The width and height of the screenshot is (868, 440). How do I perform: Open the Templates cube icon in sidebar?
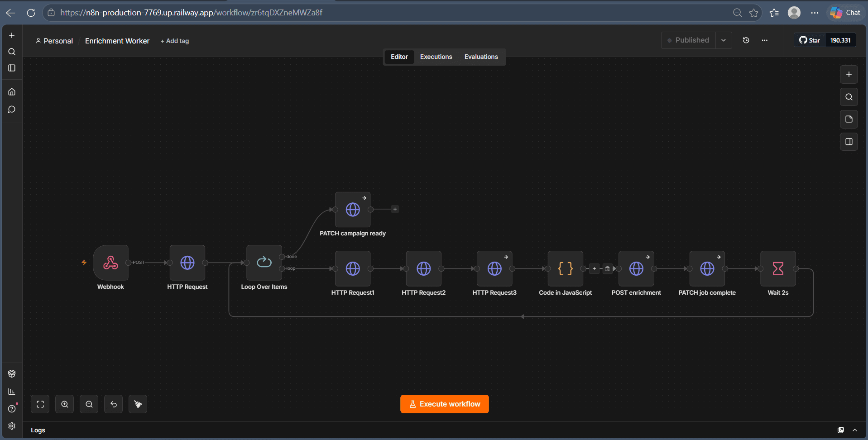[12, 374]
